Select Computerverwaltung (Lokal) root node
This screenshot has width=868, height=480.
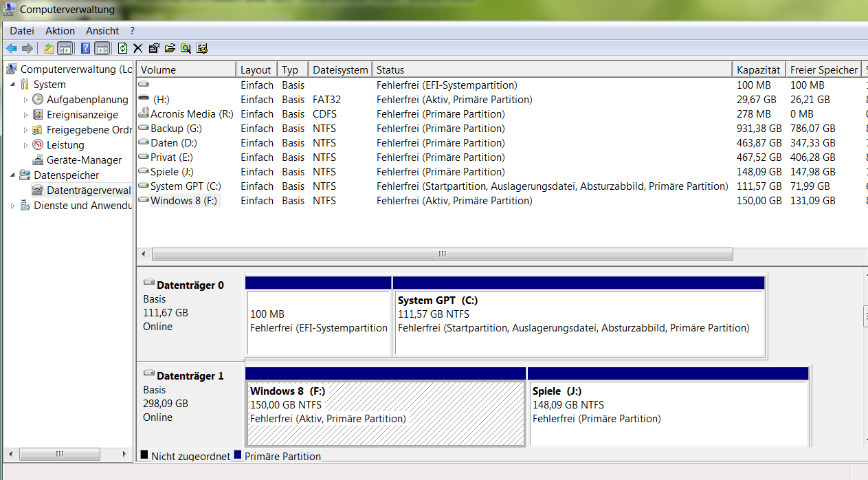point(77,69)
